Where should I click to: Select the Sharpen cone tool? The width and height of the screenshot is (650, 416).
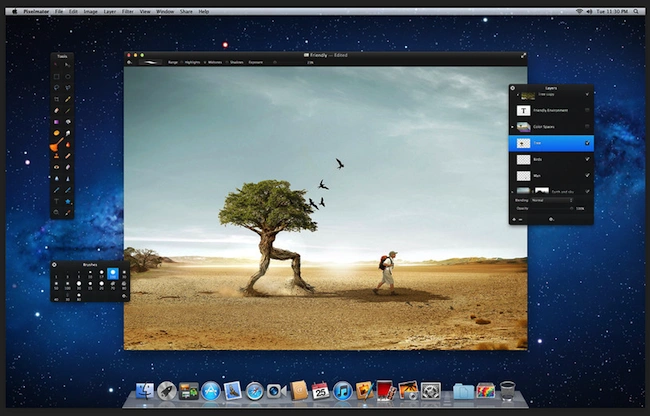(68, 179)
